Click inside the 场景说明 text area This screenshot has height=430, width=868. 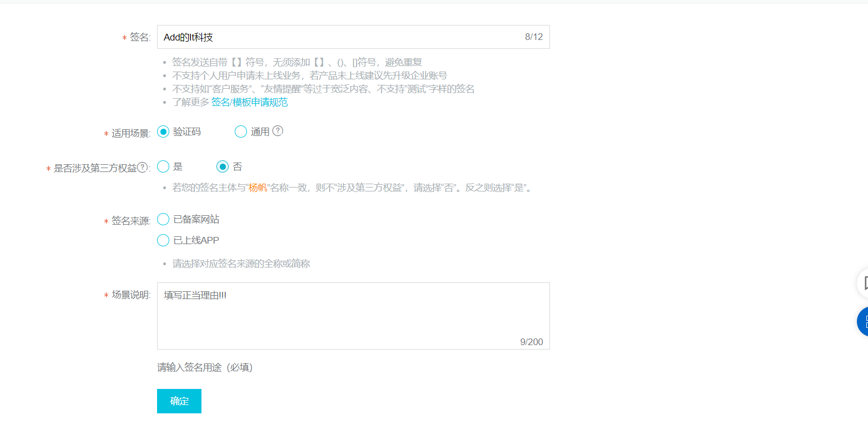point(353,316)
